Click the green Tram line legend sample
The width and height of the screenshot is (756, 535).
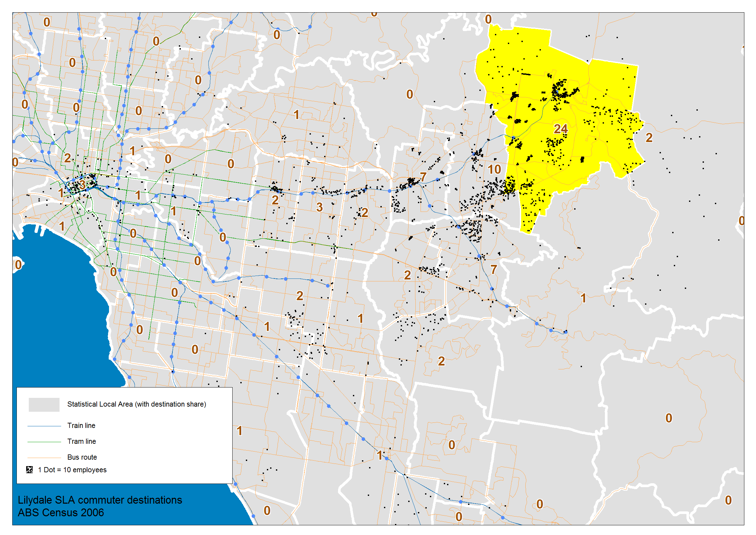pyautogui.click(x=44, y=442)
